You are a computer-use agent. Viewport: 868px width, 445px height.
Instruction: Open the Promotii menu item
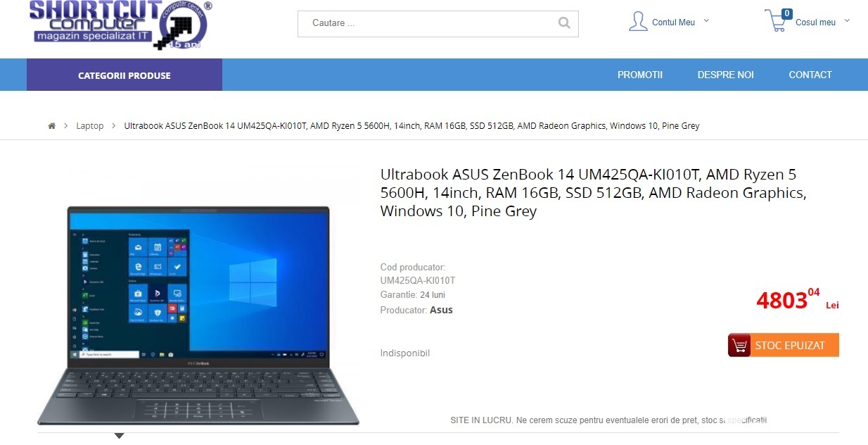point(640,75)
